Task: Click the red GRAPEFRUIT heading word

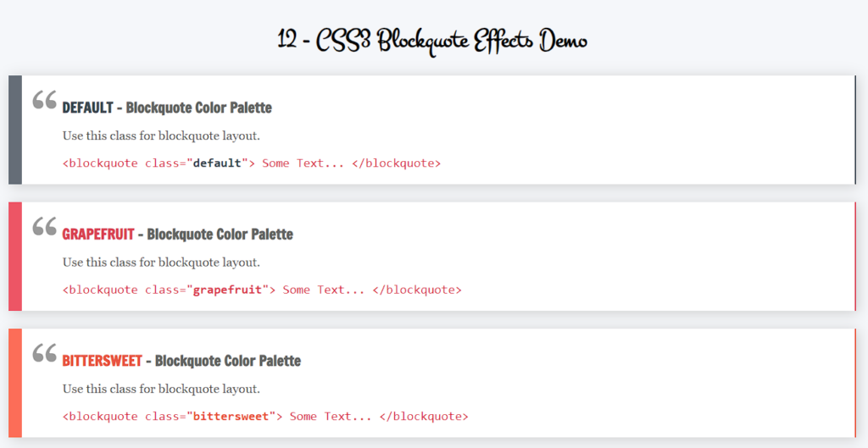Action: pyautogui.click(x=97, y=235)
